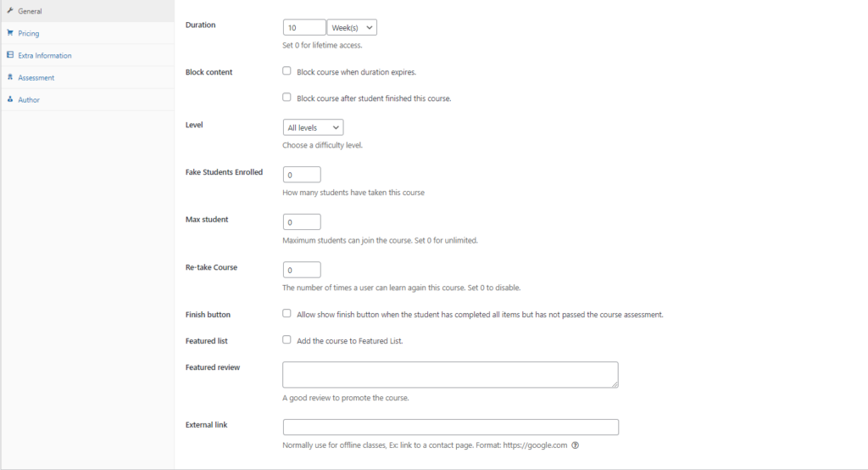Viewport: 868px width, 470px height.
Task: Click the Pricing cart icon
Action: [9, 33]
